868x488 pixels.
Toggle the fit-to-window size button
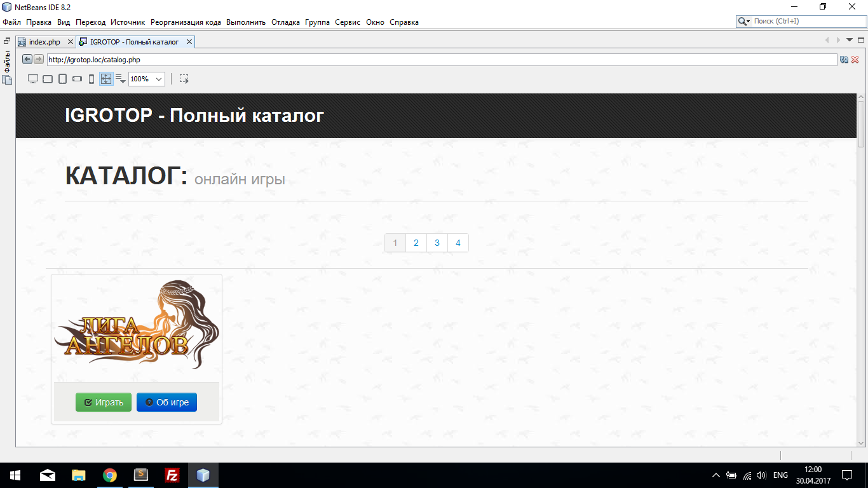(x=106, y=79)
